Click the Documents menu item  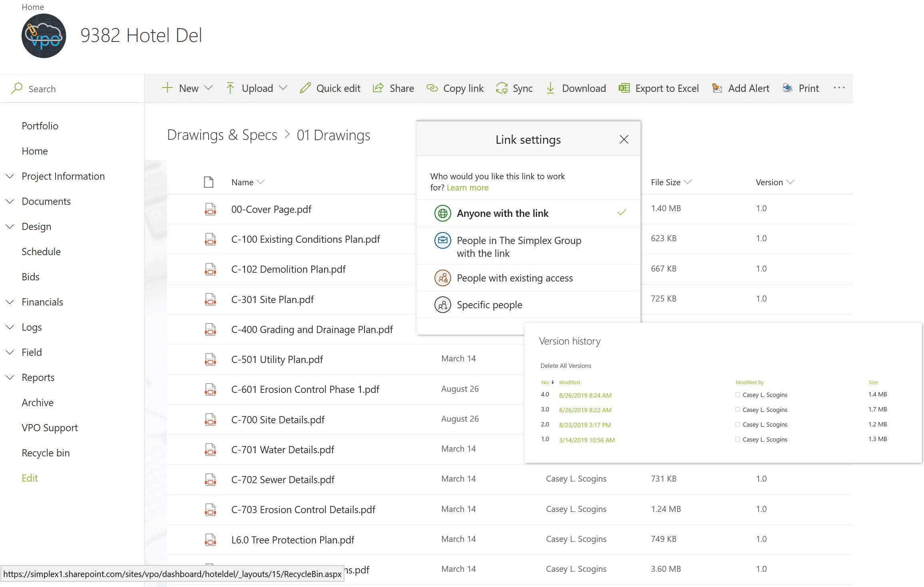tap(45, 201)
